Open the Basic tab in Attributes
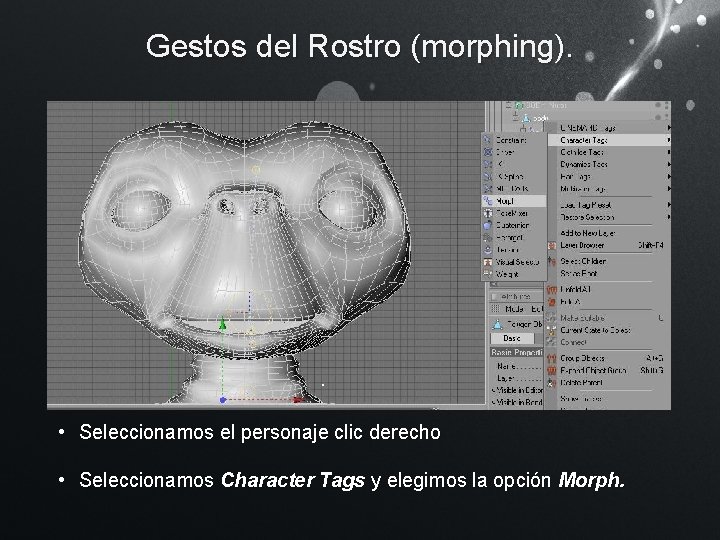Screen dimensions: 720x540 pos(512,338)
